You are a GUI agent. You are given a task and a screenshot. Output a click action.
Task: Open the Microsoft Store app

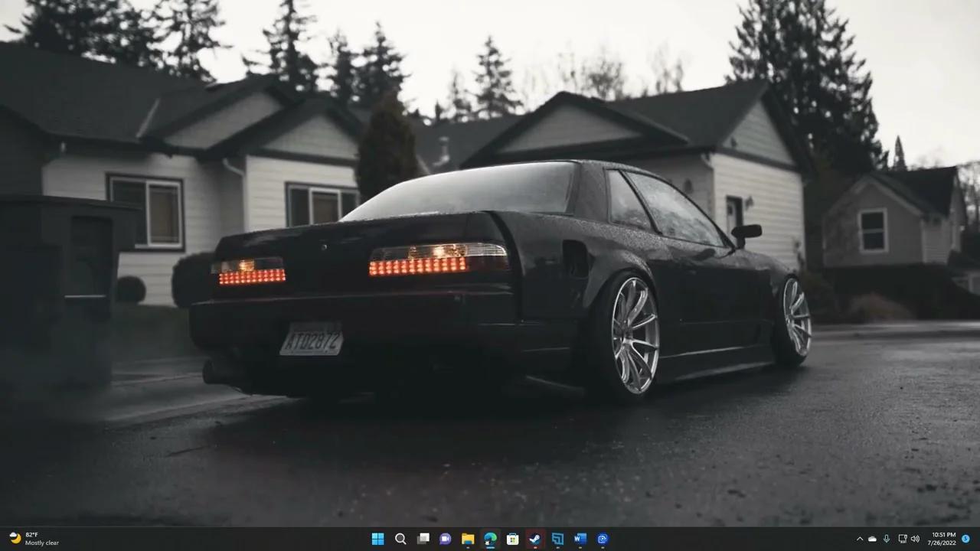513,539
